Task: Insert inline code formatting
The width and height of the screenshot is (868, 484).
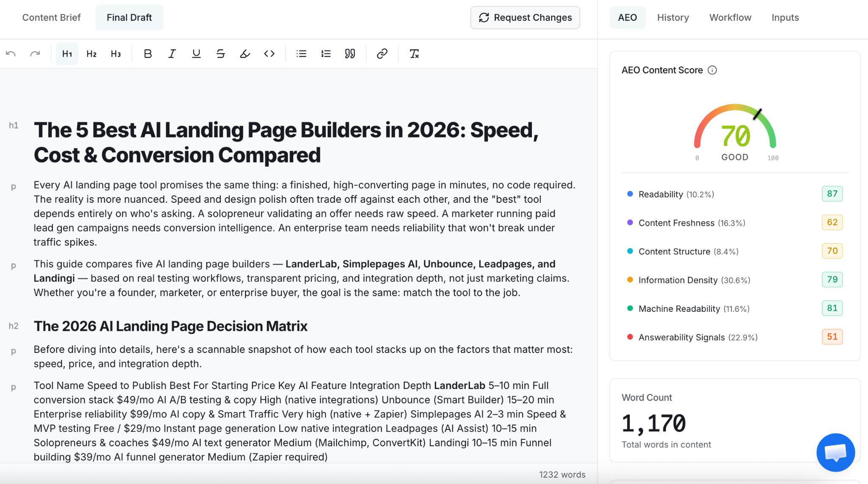Action: (x=269, y=54)
